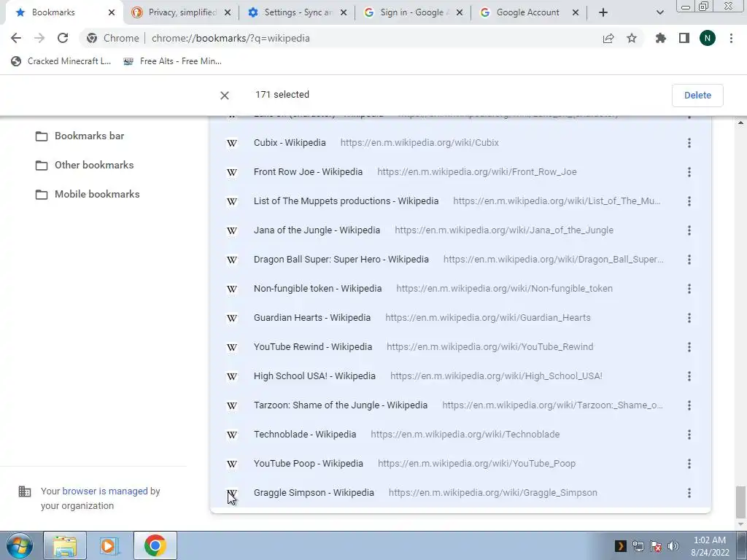Go back with the browser back arrow

pos(16,38)
